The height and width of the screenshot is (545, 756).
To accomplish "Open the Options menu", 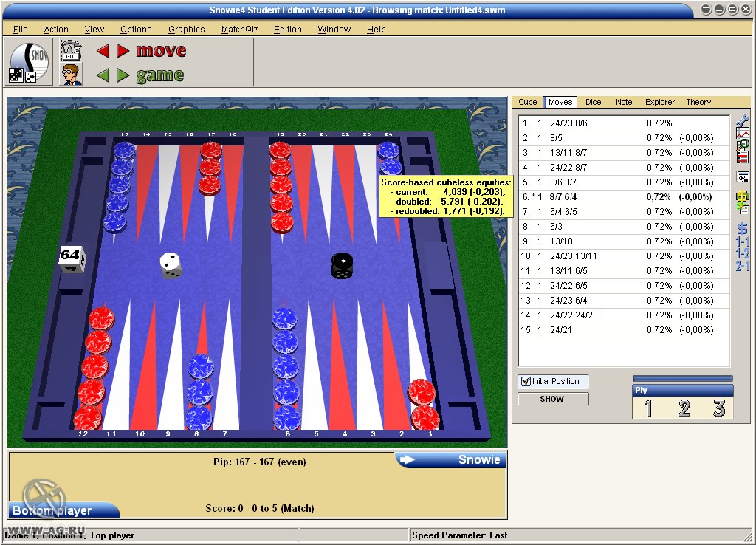I will pos(136,30).
